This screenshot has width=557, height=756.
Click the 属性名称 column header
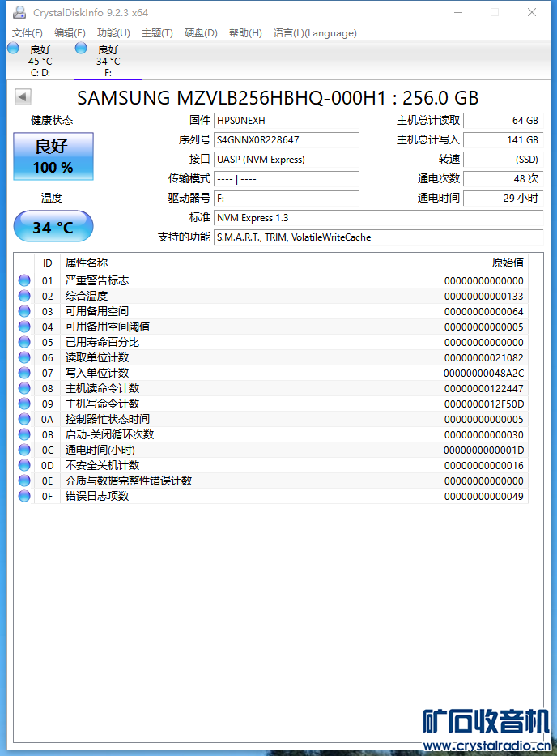point(237,263)
